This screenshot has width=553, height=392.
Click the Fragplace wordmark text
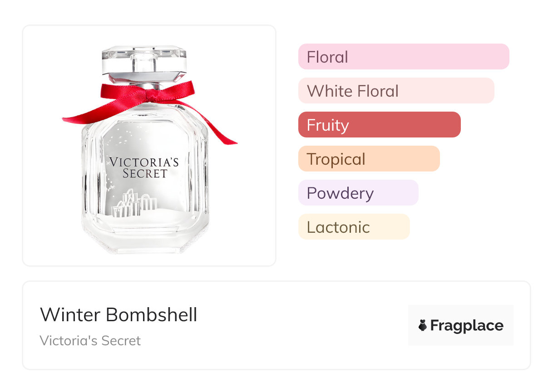pyautogui.click(x=467, y=326)
